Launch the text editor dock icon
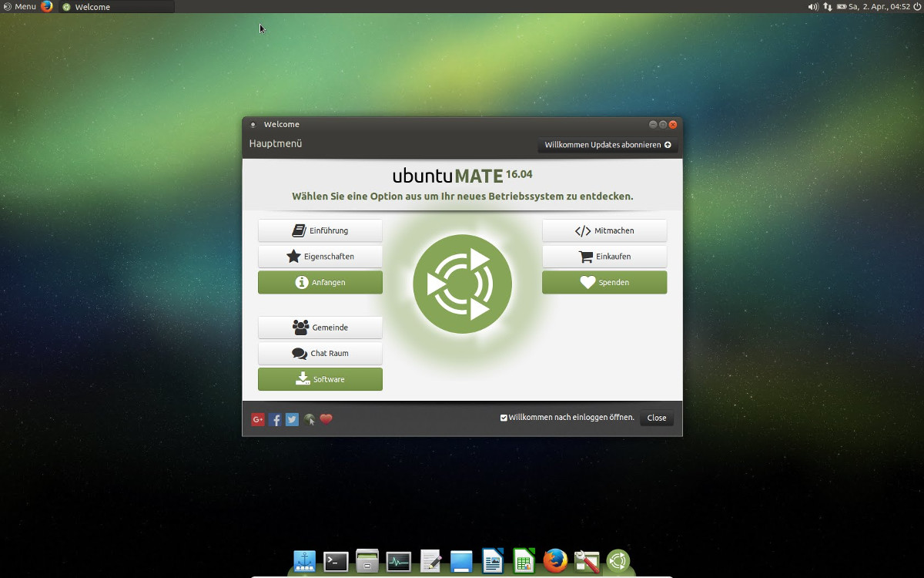Screen dimensions: 924x578 pyautogui.click(x=430, y=562)
